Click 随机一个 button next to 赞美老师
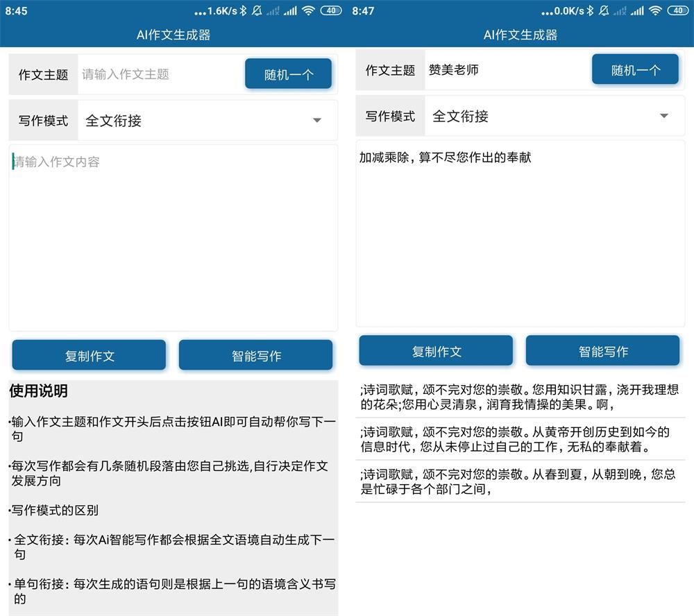694x616 pixels. coord(635,70)
